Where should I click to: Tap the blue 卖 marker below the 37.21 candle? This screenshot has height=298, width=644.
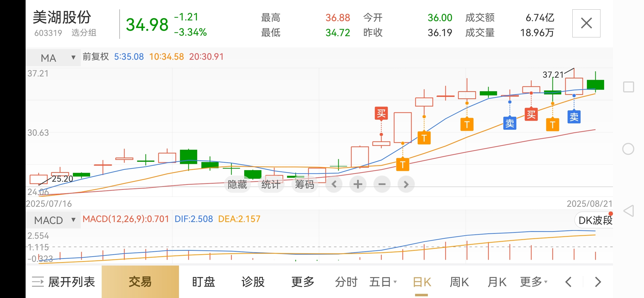coord(574,117)
